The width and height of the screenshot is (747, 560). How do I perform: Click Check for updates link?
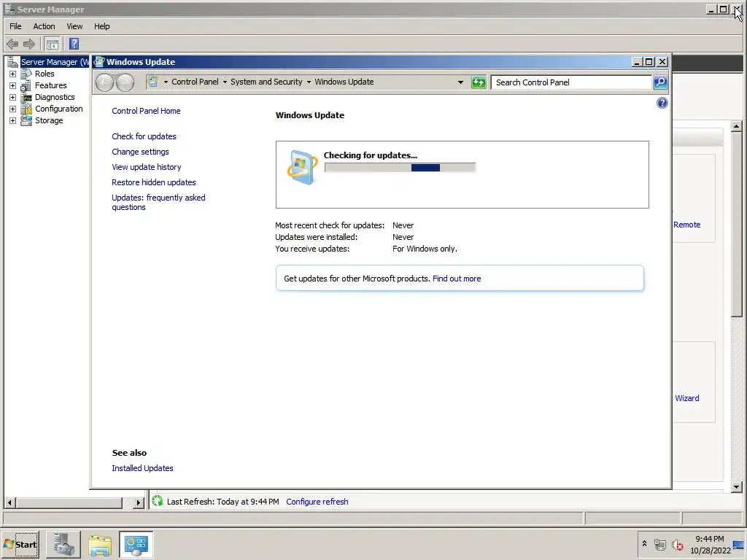144,136
